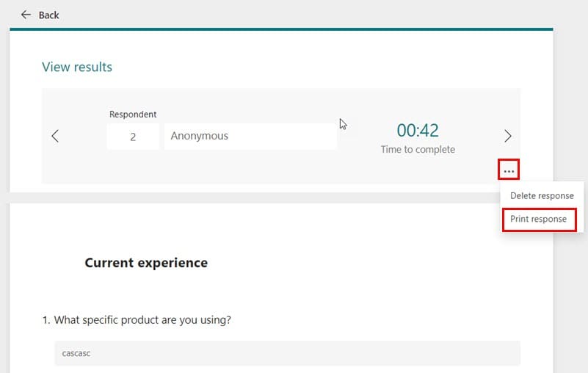Screen dimensions: 588x373
Task: Click the View results heading
Action: (77, 67)
